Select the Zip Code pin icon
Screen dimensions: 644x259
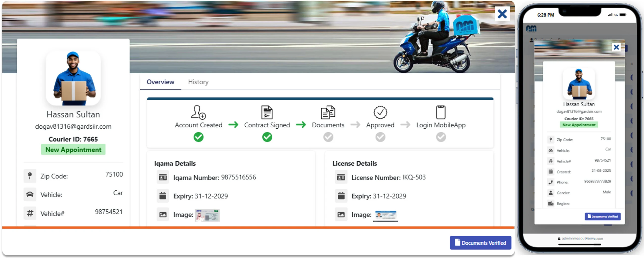(30, 176)
